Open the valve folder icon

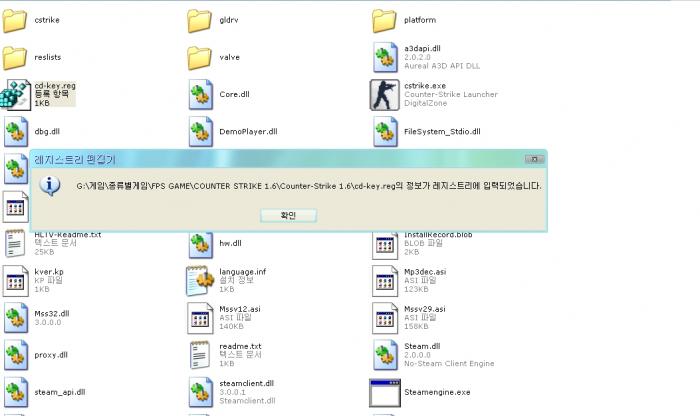pyautogui.click(x=200, y=58)
